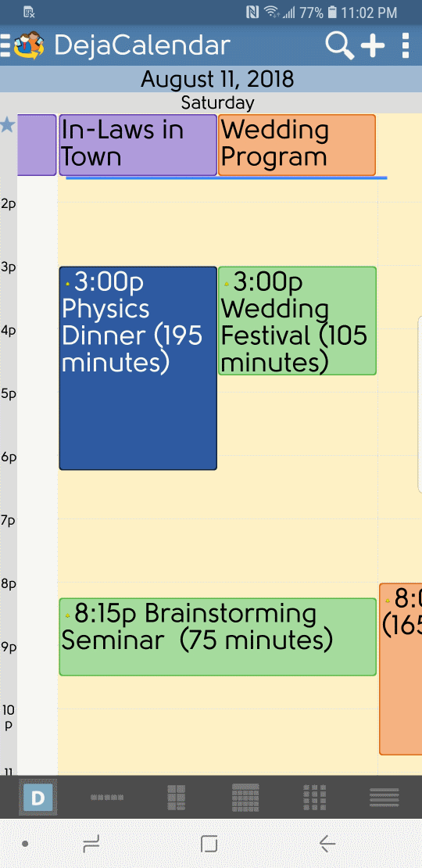
Task: Tap the Android back navigation button
Action: (x=327, y=844)
